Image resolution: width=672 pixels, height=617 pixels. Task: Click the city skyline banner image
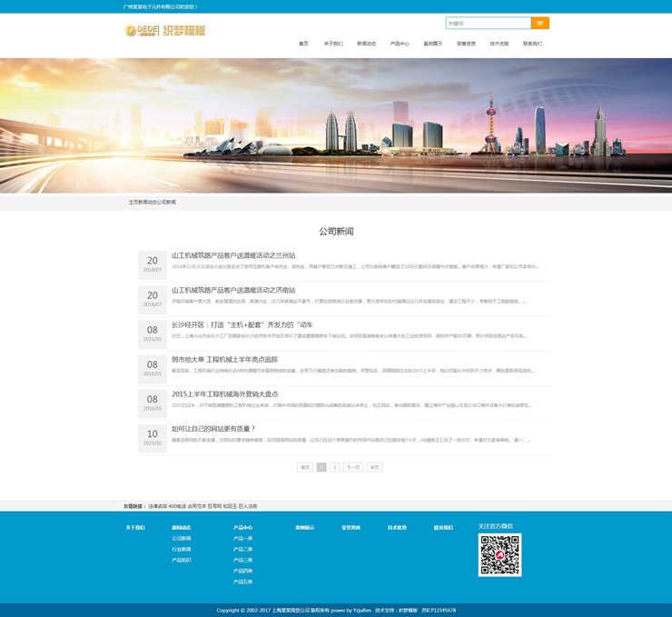click(336, 125)
